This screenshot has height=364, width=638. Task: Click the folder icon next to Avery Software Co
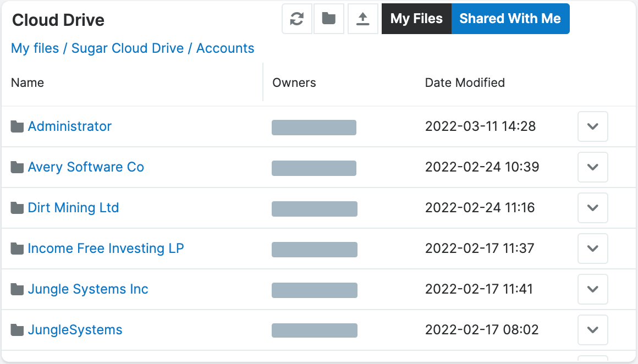click(16, 167)
